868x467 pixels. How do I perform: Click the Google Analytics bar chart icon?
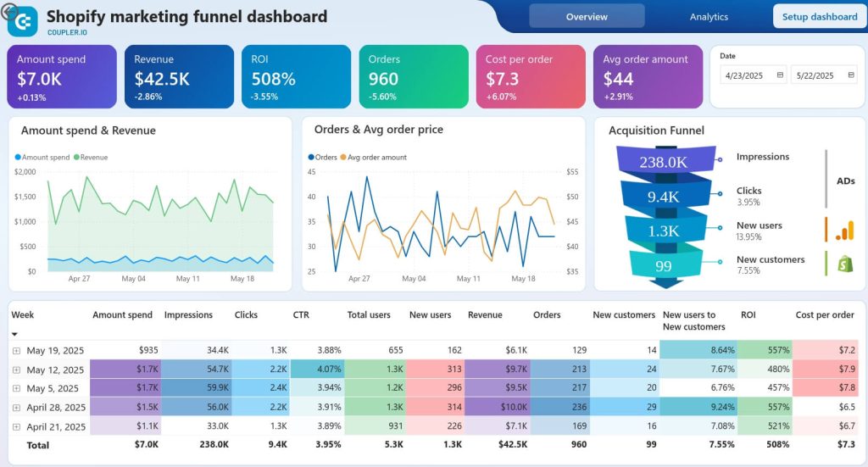click(845, 231)
